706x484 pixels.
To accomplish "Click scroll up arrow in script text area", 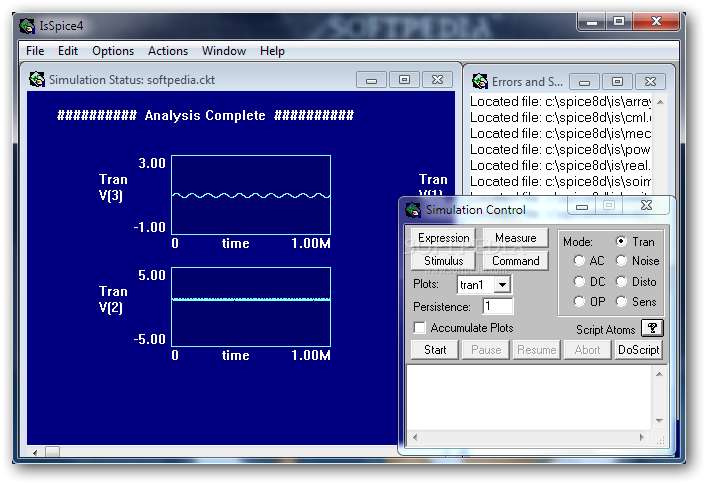I will (659, 374).
